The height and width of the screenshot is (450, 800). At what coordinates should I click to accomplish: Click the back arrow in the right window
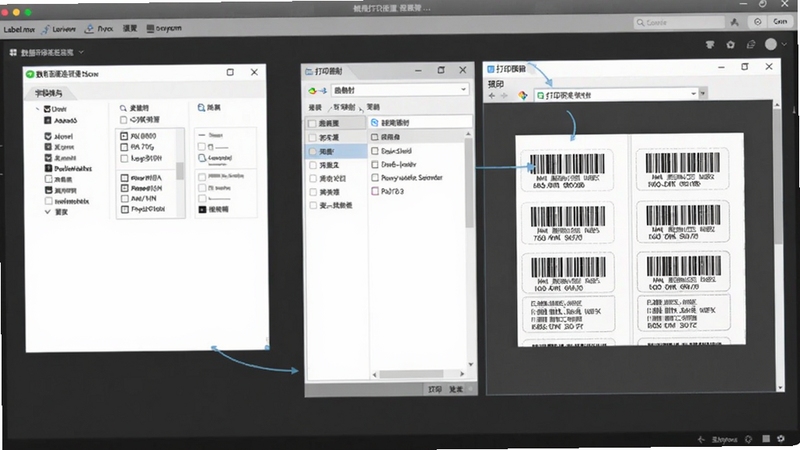point(492,95)
